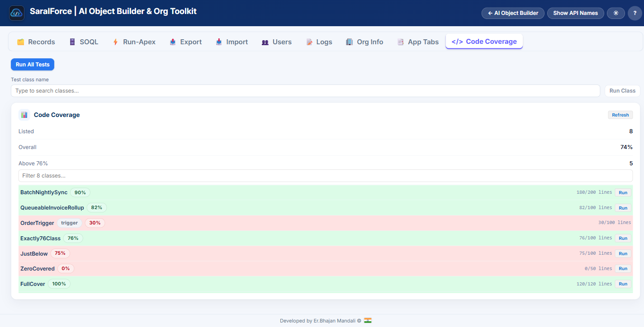Image resolution: width=644 pixels, height=327 pixels.
Task: Click the SOQL database icon
Action: coord(72,42)
